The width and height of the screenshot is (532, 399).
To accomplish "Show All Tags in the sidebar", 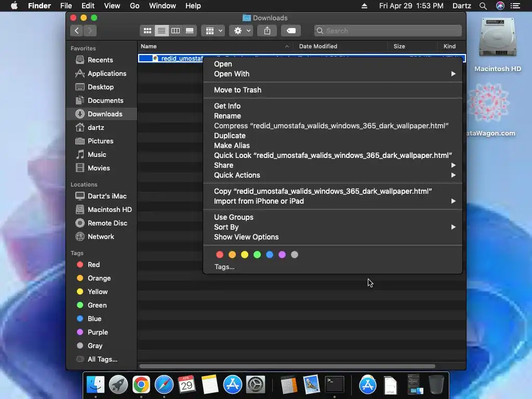I will pos(102,360).
